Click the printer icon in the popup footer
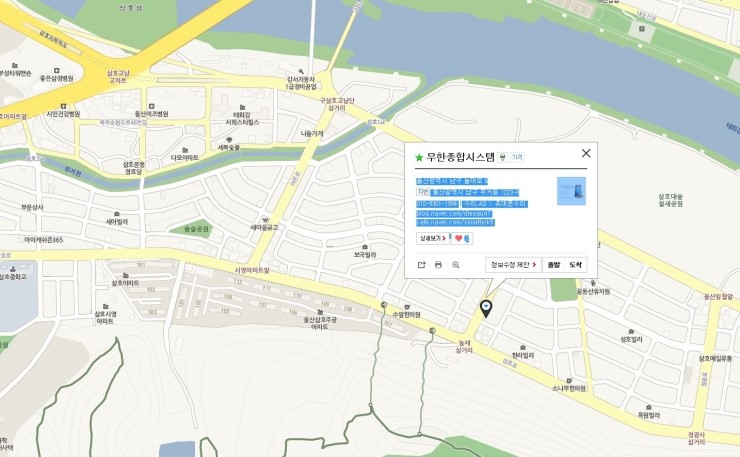Image resolution: width=740 pixels, height=457 pixels. 438,265
